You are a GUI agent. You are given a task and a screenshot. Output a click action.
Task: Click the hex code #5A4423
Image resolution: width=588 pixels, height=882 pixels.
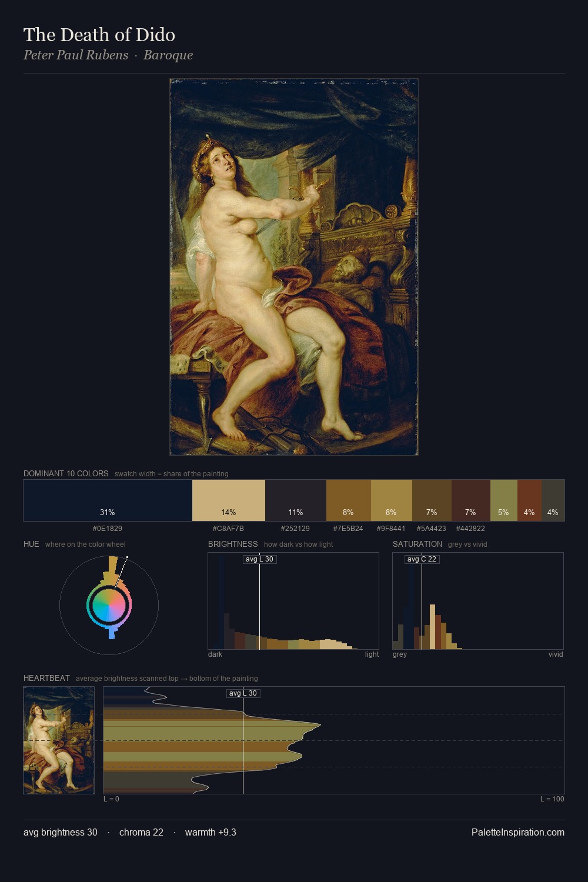[x=432, y=529]
